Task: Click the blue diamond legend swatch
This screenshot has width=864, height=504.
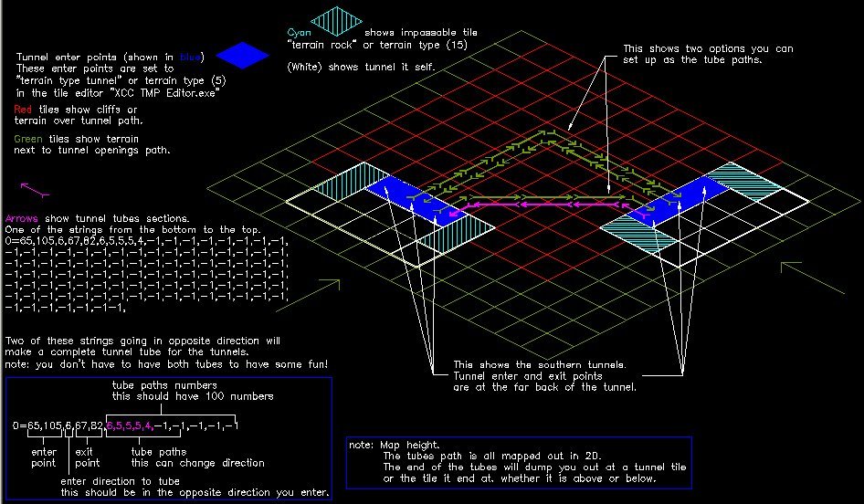Action: click(x=242, y=56)
